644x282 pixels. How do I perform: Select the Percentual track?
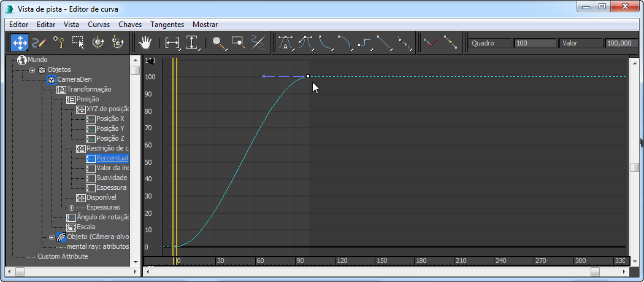112,158
